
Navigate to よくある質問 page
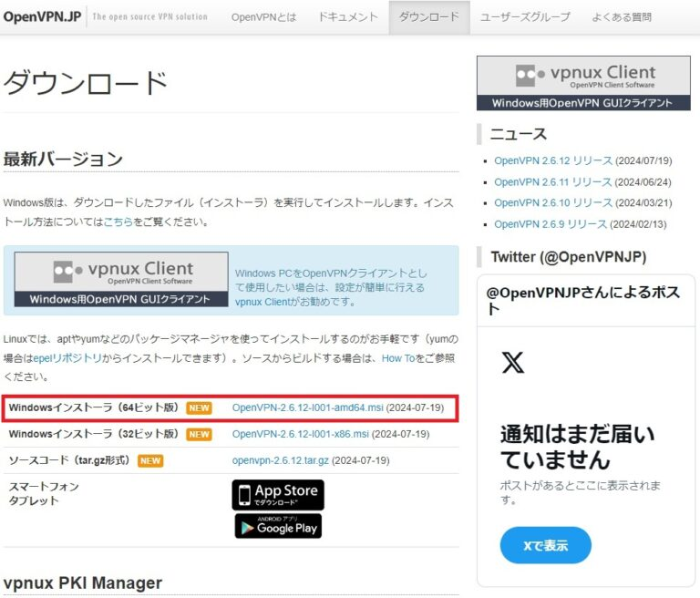click(x=622, y=17)
